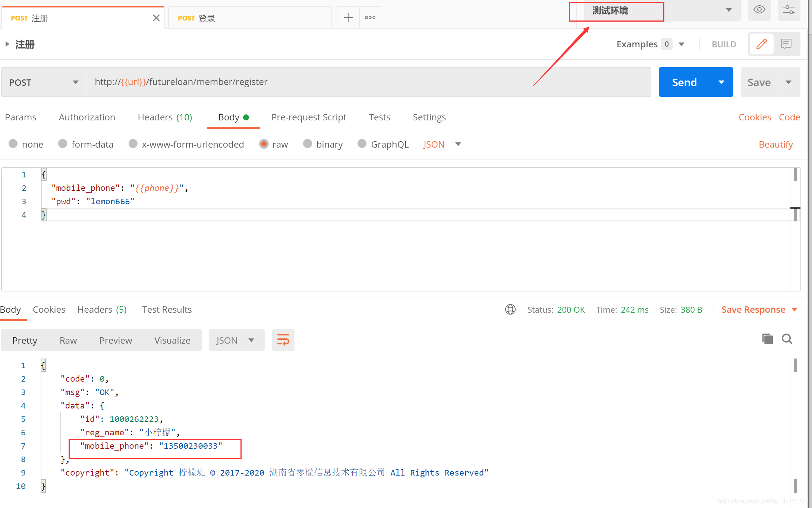Open the request Body tab

coord(233,117)
